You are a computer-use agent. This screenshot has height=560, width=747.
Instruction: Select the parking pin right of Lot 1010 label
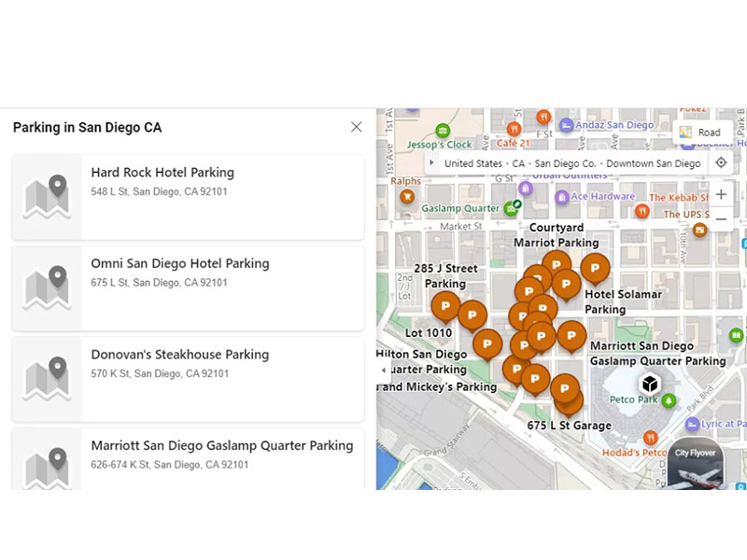[472, 315]
